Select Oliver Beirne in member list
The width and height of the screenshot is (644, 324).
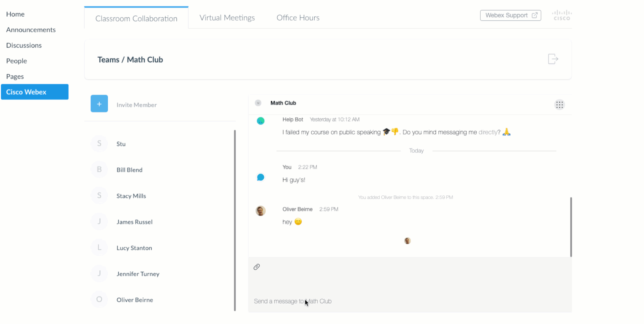[x=135, y=300]
